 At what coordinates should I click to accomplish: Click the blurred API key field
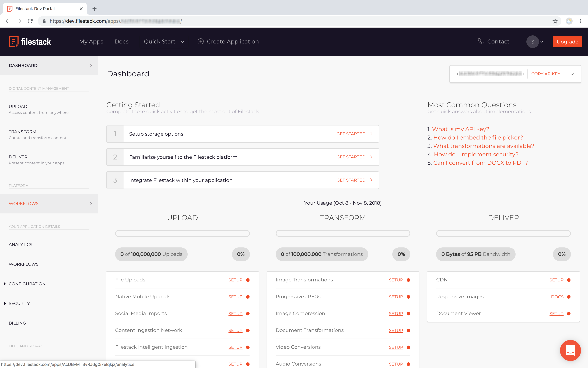coord(490,74)
